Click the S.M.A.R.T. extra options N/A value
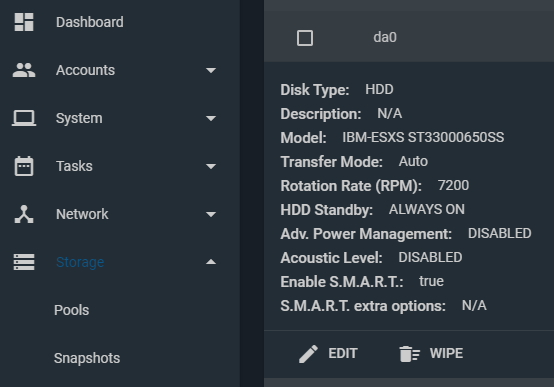The image size is (554, 387). (474, 305)
